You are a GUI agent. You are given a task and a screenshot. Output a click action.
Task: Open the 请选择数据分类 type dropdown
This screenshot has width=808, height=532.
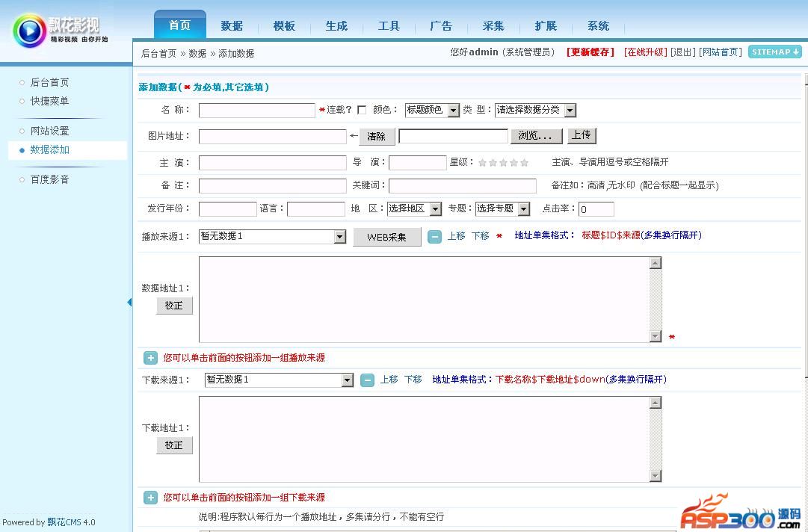pyautogui.click(x=535, y=111)
